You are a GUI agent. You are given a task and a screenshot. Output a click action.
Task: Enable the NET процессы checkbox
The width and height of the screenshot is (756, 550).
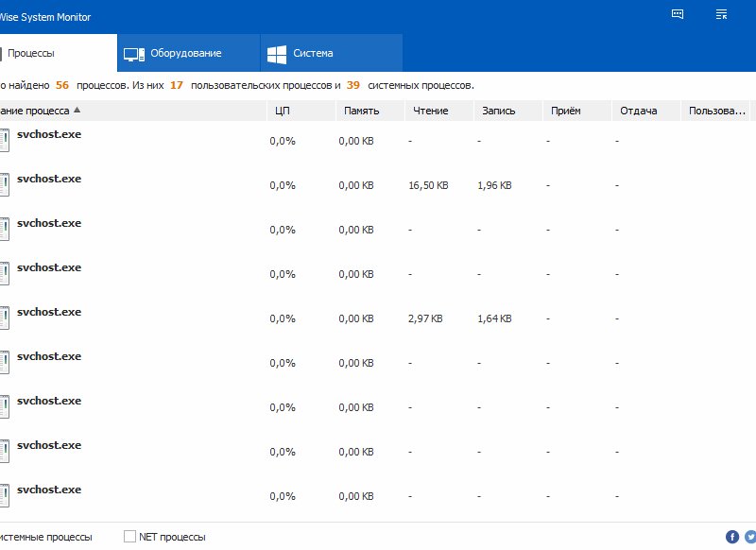pos(129,537)
